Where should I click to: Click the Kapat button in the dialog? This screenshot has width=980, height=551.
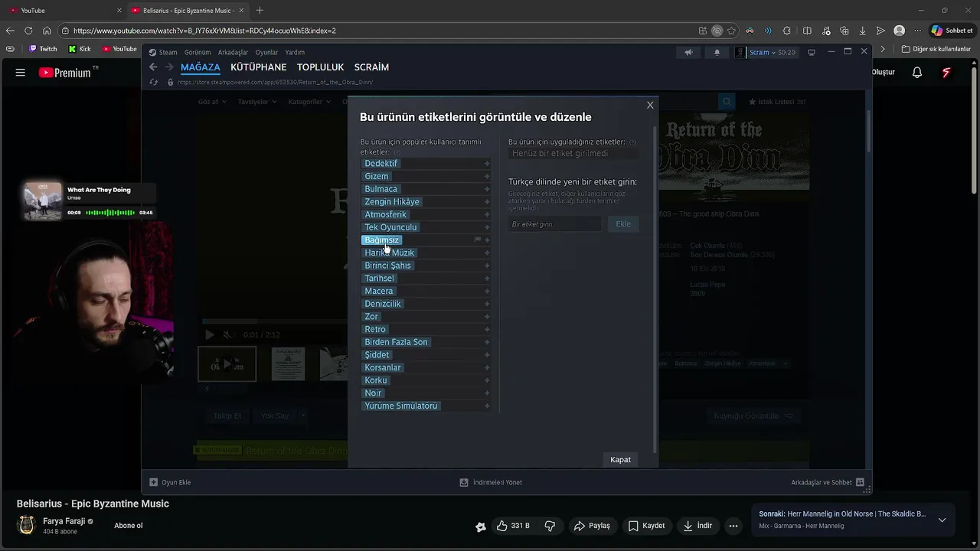pos(620,460)
